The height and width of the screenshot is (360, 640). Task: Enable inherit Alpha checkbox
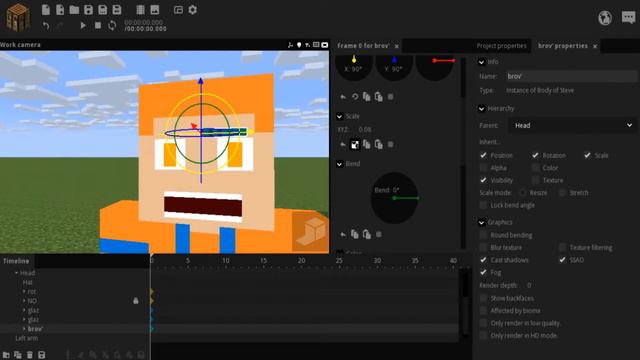click(483, 168)
